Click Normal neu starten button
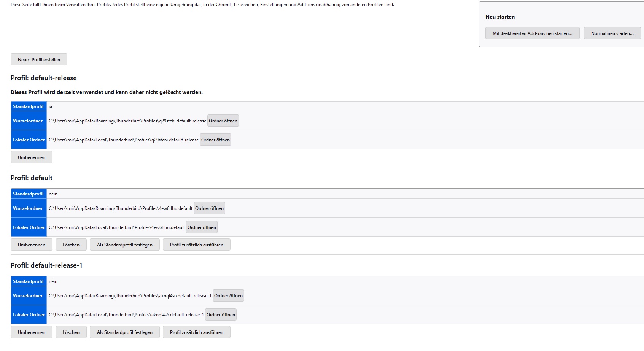 [612, 33]
